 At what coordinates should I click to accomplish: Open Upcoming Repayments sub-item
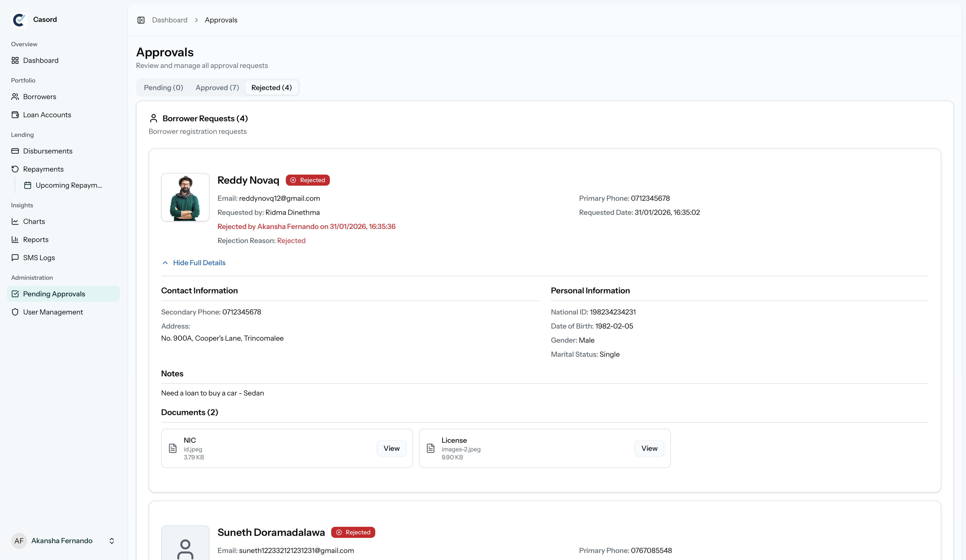[68, 185]
